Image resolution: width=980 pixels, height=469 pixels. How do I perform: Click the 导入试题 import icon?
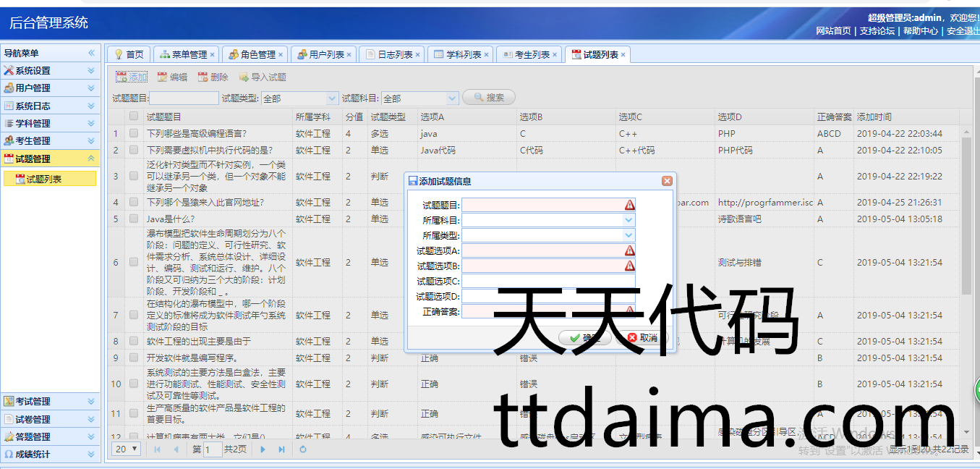(244, 77)
